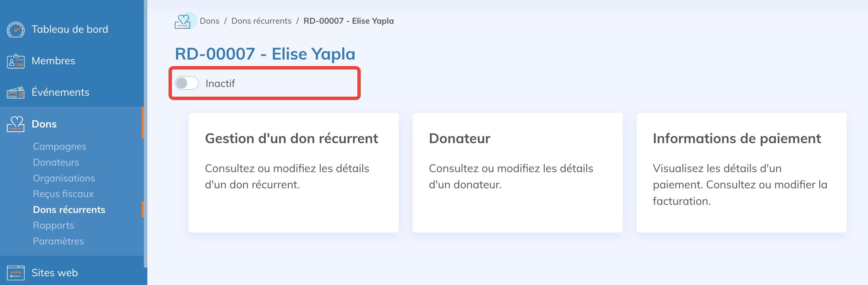Open Paramètres under Dons

click(58, 241)
